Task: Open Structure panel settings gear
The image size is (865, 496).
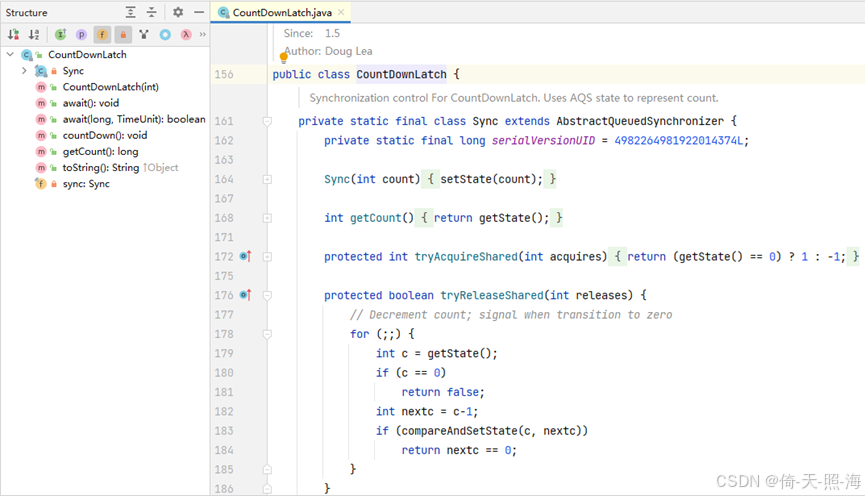Action: [x=178, y=12]
